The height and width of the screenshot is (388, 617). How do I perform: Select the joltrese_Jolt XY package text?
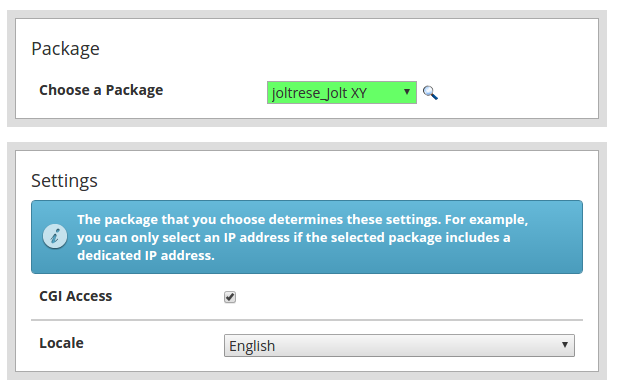319,93
